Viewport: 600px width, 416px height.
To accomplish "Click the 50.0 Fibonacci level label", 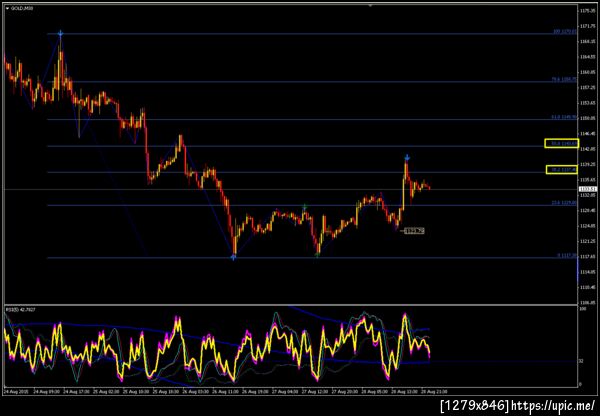I will pos(564,144).
